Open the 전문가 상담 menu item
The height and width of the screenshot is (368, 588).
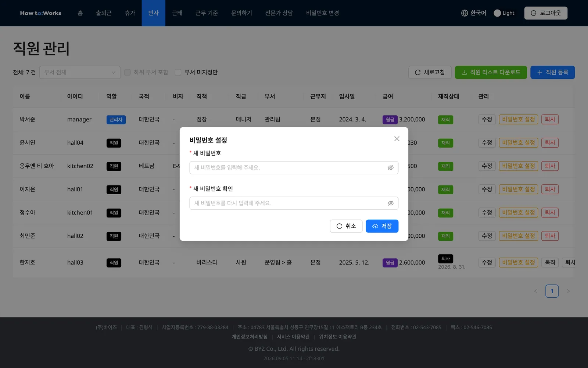click(x=279, y=13)
